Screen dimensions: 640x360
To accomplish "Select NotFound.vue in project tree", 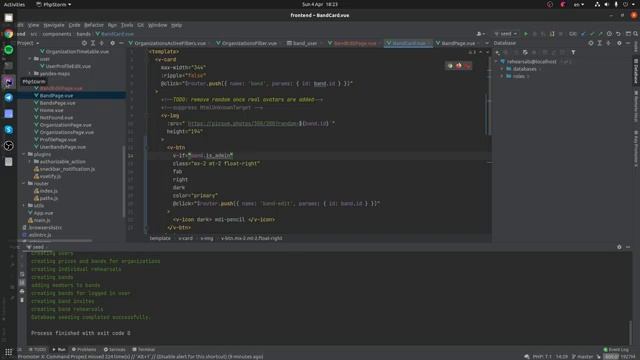I will [x=56, y=118].
